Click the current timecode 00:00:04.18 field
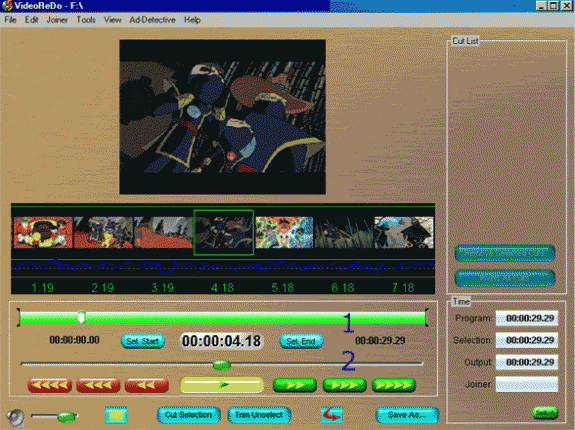 [x=221, y=341]
